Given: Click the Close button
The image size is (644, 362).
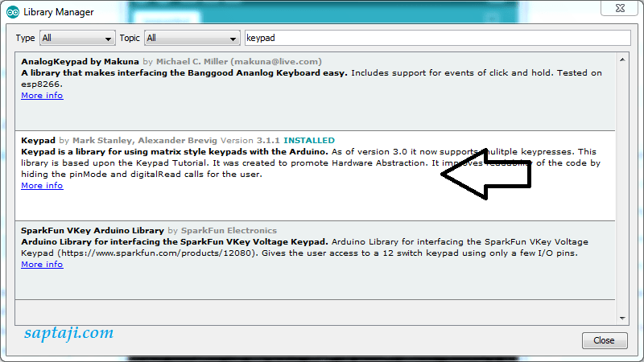Looking at the screenshot, I should pyautogui.click(x=605, y=340).
